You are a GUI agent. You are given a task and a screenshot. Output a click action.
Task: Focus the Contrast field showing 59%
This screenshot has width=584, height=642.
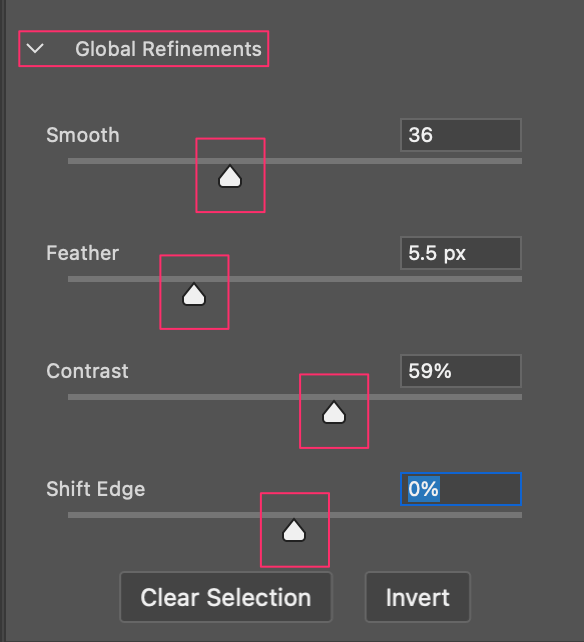(461, 371)
